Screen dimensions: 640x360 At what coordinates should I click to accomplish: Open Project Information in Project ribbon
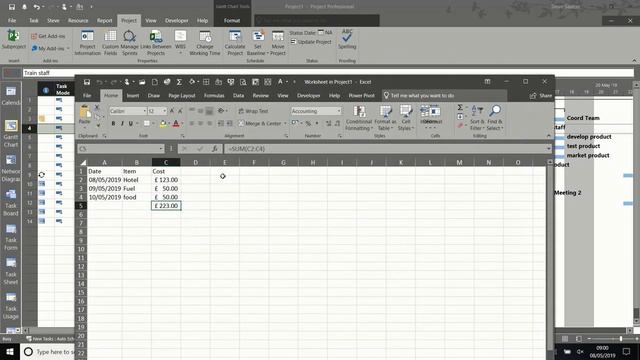point(87,42)
